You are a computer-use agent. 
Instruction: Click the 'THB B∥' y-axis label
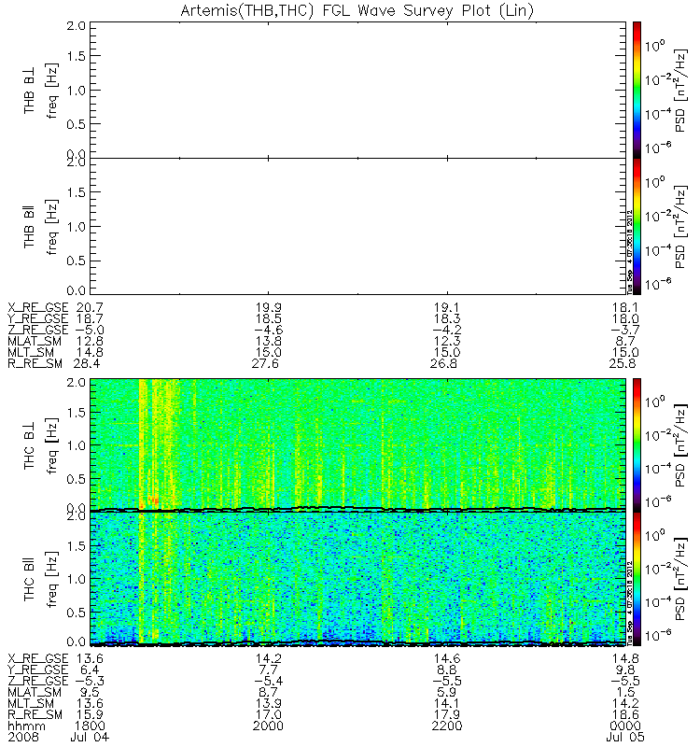tap(30, 227)
